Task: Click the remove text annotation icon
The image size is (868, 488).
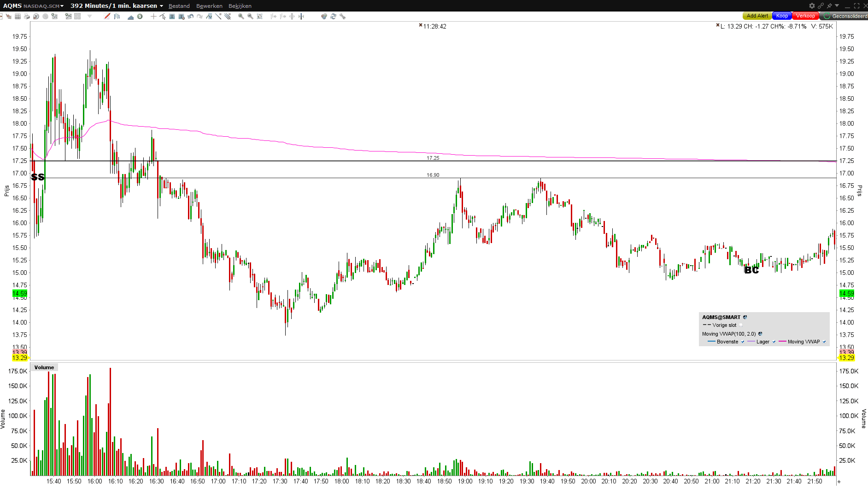Action: 182,17
